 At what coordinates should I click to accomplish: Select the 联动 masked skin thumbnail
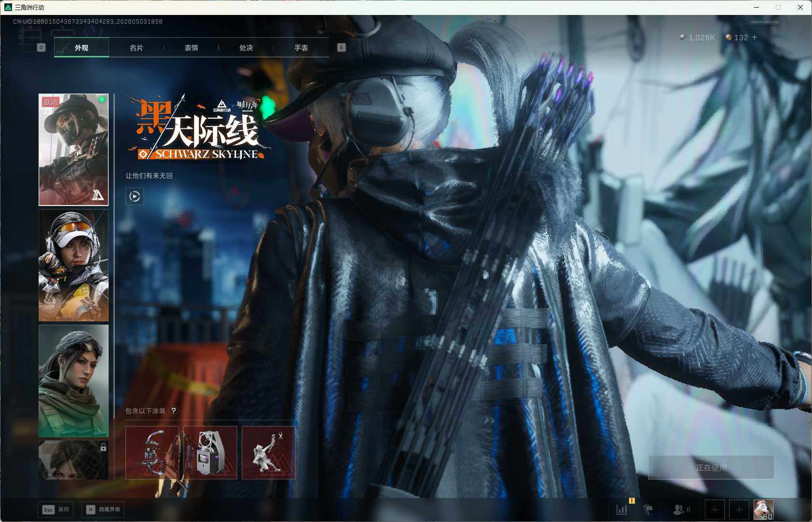tap(73, 150)
